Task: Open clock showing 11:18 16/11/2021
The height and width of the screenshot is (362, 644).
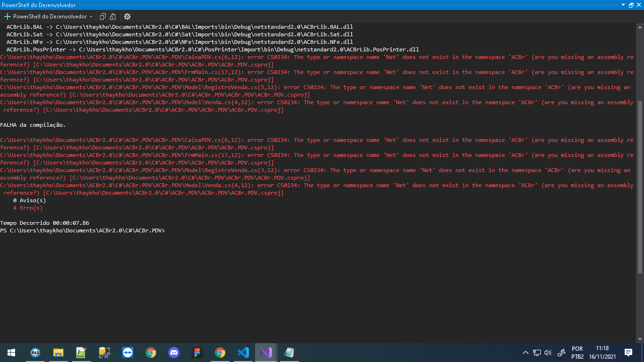Action: click(602, 353)
